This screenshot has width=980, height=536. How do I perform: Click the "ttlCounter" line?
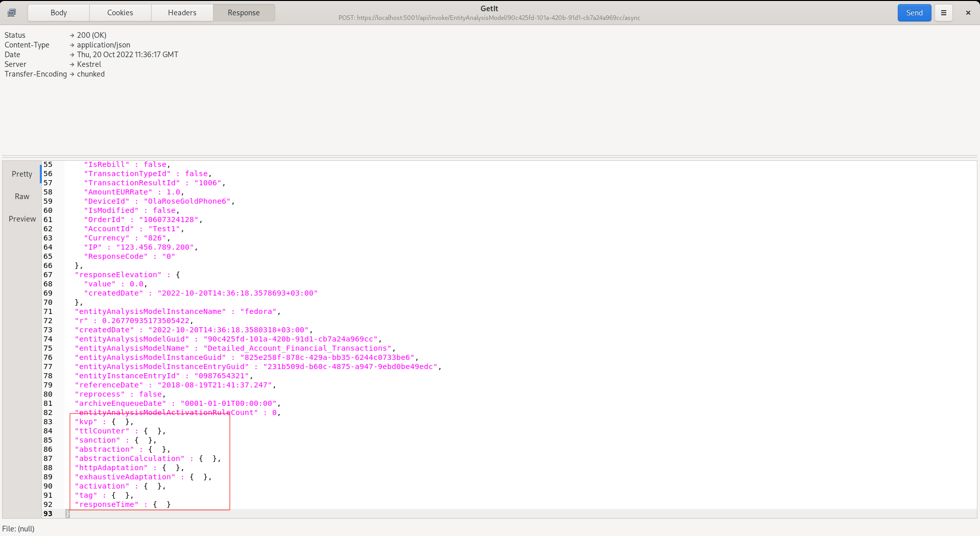(121, 431)
